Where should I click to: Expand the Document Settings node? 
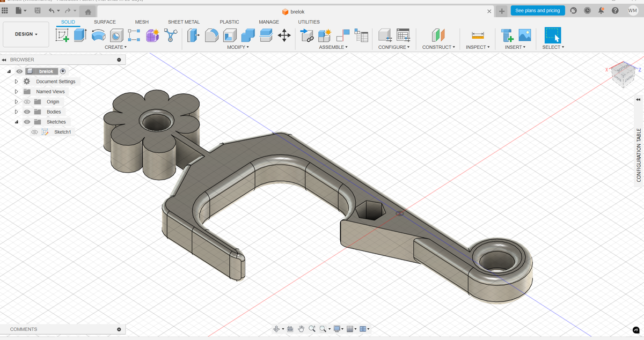pyautogui.click(x=16, y=82)
